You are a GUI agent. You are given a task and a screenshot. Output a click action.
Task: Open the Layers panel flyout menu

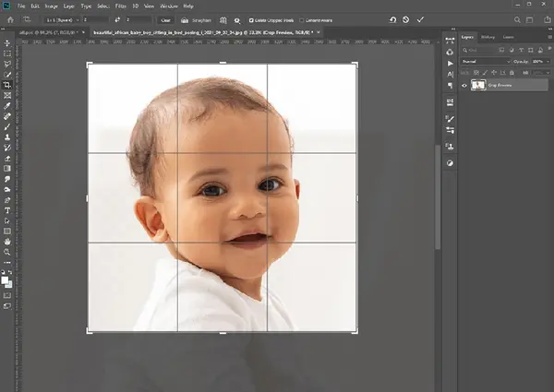point(549,37)
